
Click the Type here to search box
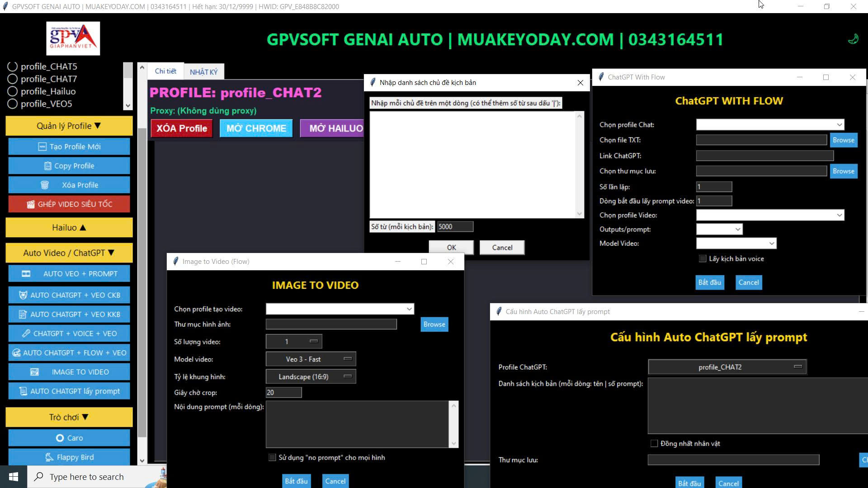click(86, 477)
